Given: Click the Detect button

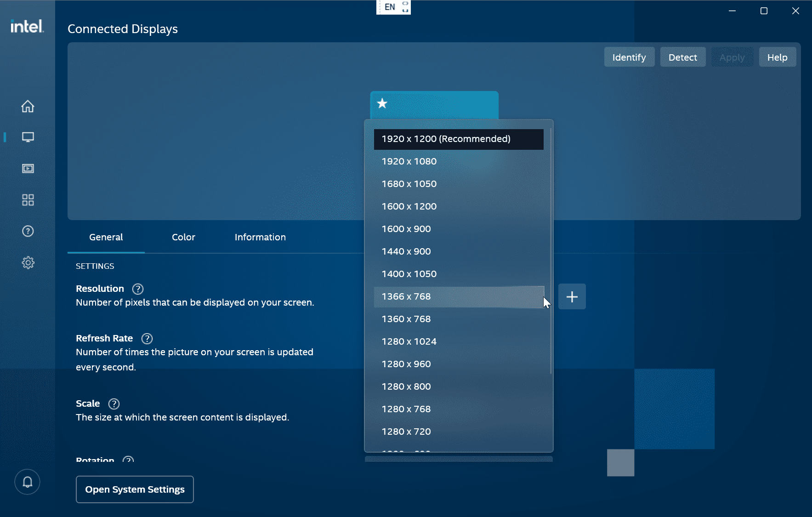Looking at the screenshot, I should (x=683, y=57).
